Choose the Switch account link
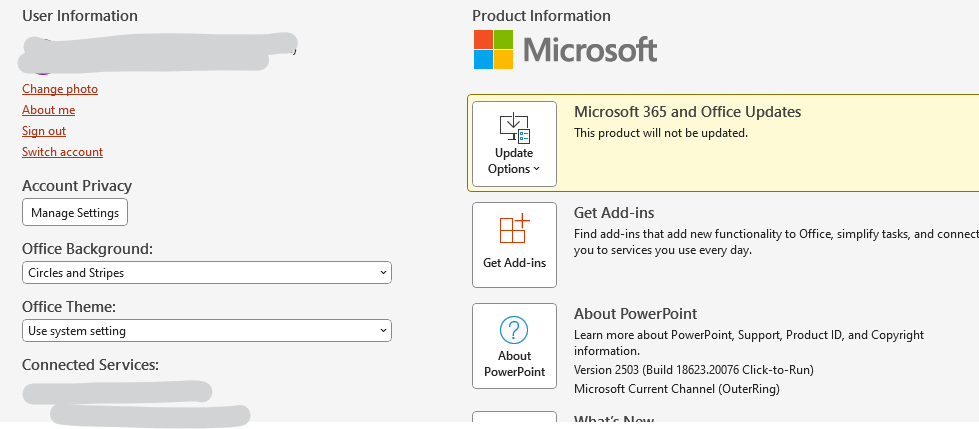Image resolution: width=979 pixels, height=429 pixels. click(x=62, y=152)
